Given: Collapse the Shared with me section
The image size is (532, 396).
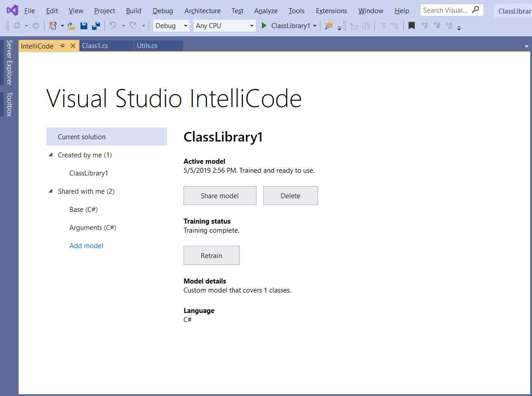Looking at the screenshot, I should [51, 191].
